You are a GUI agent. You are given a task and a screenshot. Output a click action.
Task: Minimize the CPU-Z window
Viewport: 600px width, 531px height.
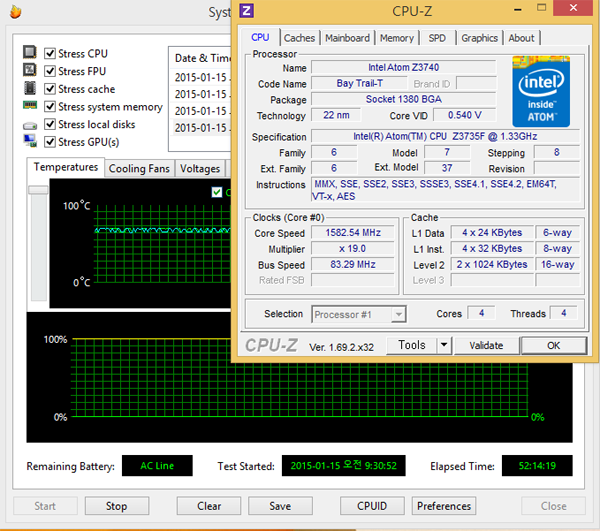517,8
